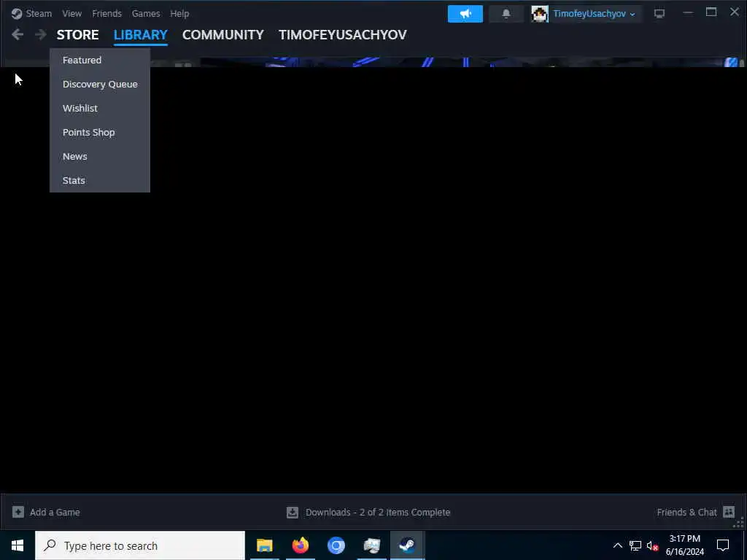
Task: Open the View menu
Action: click(x=72, y=13)
